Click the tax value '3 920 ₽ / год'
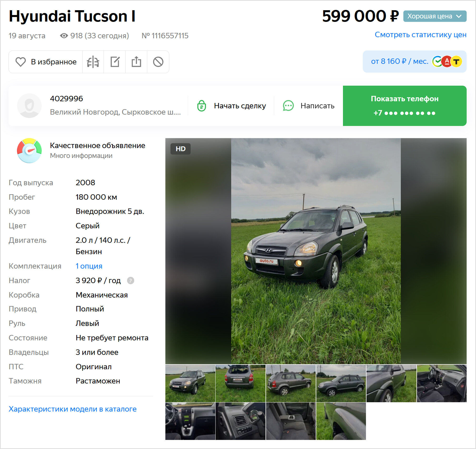This screenshot has width=476, height=449. point(98,281)
